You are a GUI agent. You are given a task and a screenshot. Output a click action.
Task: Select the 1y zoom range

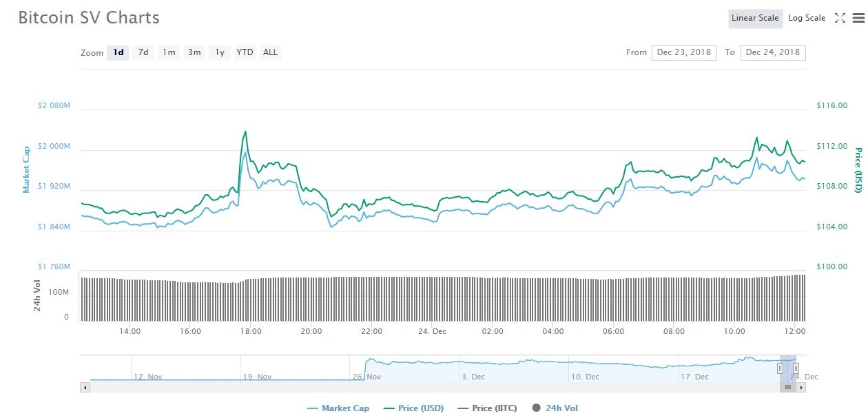point(219,52)
